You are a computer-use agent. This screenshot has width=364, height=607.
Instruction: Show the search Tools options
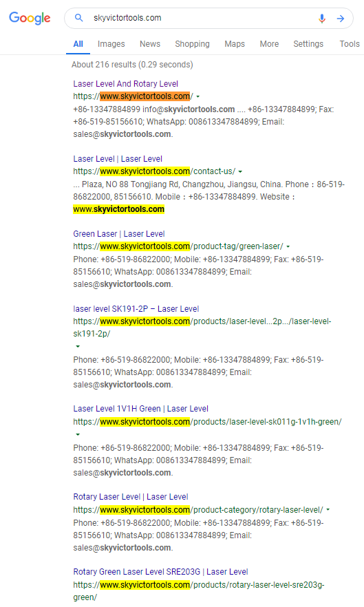click(x=350, y=44)
